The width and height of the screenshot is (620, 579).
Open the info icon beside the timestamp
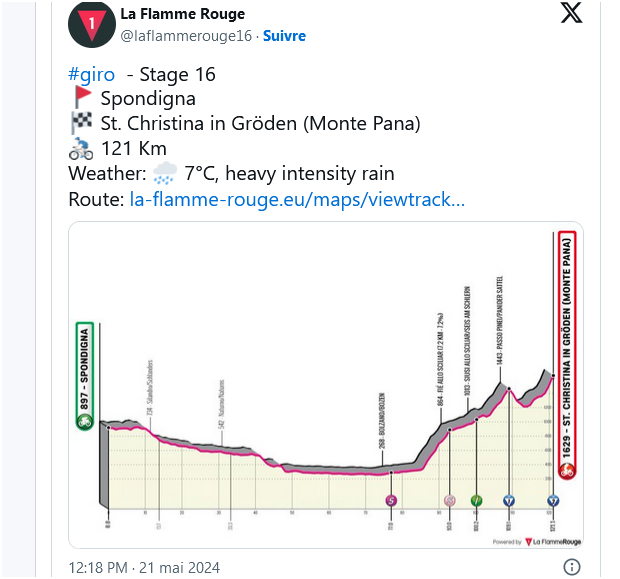point(571,567)
